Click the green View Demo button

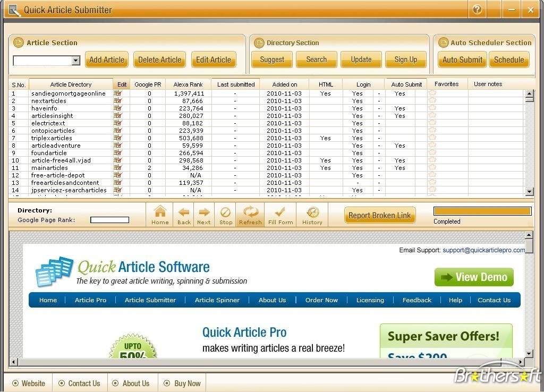[x=474, y=277]
